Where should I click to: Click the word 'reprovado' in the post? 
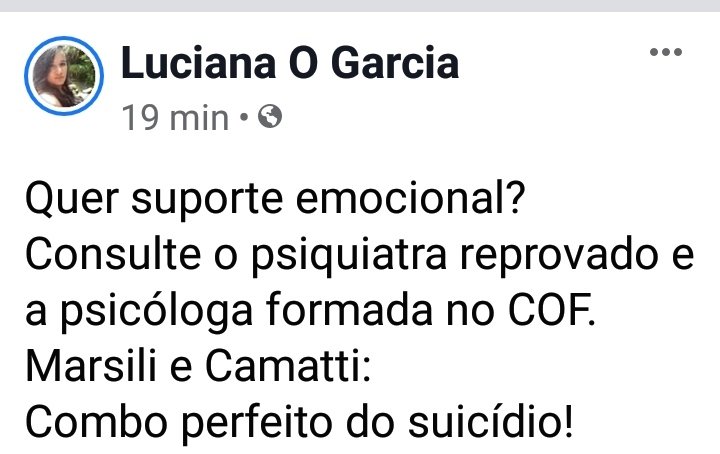point(560,255)
